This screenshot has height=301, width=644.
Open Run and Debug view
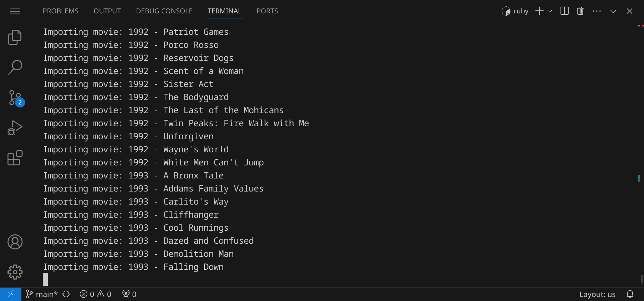pyautogui.click(x=15, y=128)
